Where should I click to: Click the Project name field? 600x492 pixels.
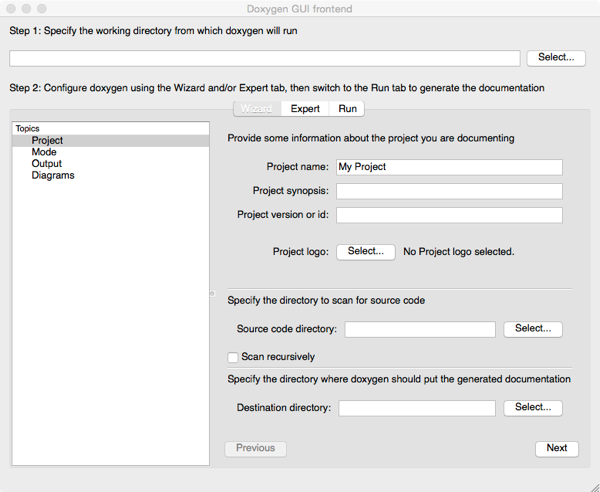pos(449,167)
